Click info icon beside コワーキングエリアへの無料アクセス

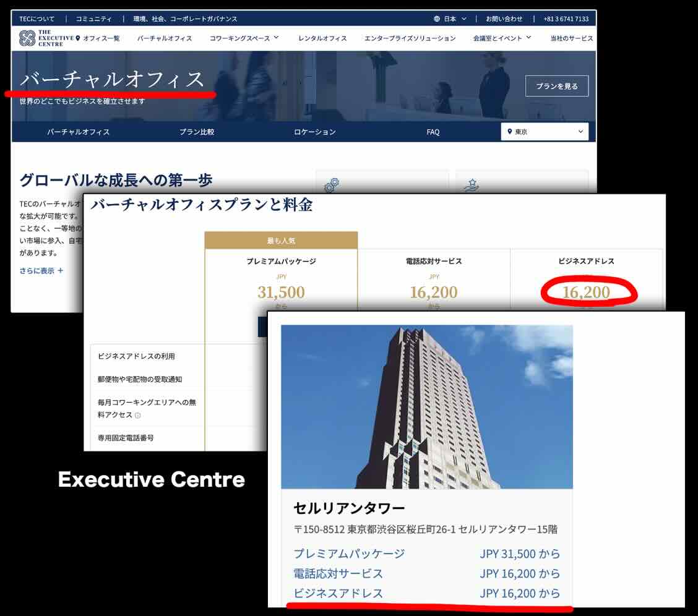pos(137,416)
